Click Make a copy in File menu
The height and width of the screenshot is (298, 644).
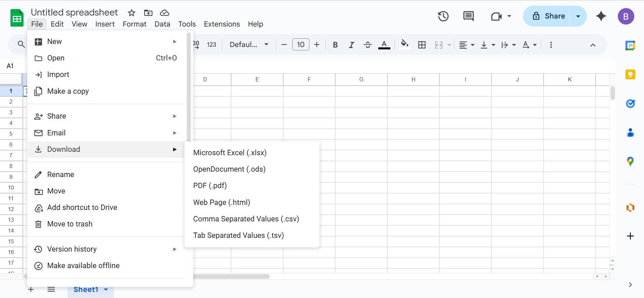68,91
